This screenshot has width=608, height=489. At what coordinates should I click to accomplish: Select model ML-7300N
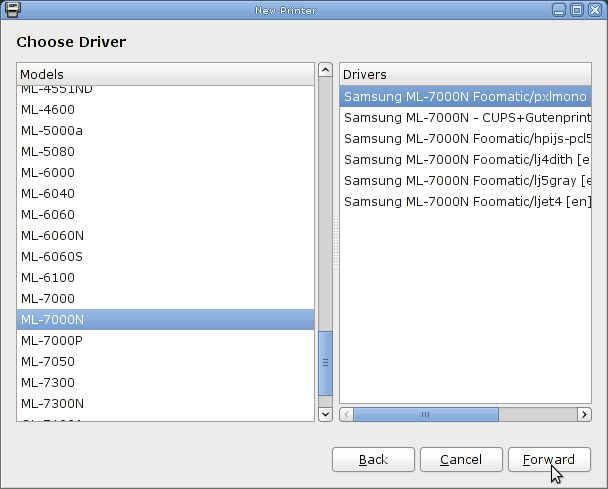[166, 403]
